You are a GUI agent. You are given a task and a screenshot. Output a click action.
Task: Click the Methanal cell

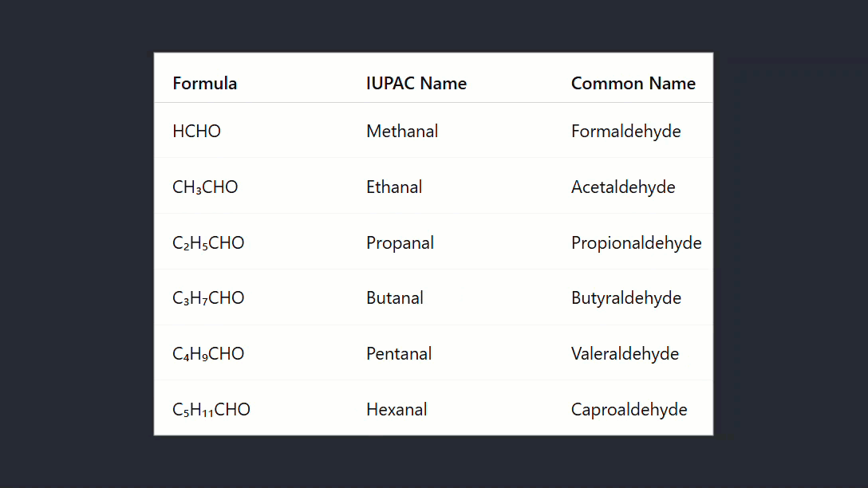[x=402, y=132]
